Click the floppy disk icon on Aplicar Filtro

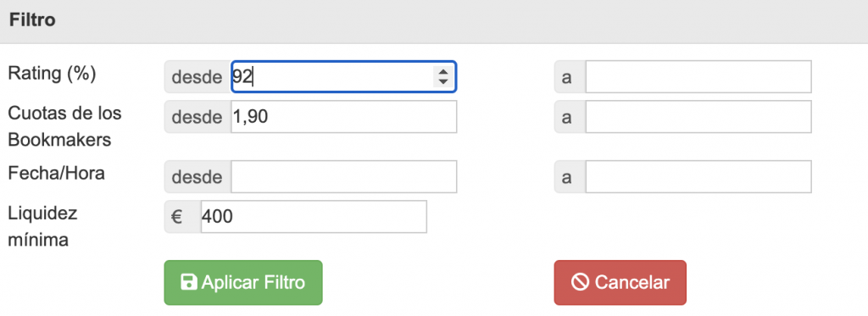click(189, 282)
